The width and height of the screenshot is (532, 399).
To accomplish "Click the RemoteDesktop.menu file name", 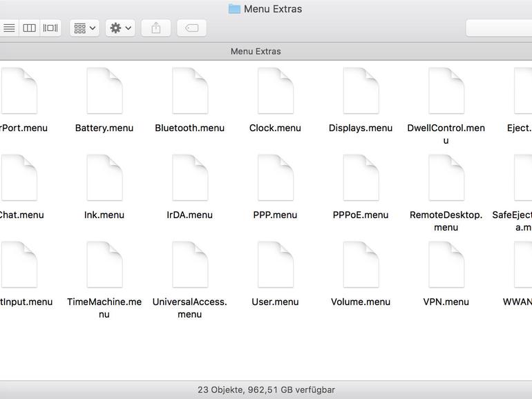I will [x=446, y=221].
